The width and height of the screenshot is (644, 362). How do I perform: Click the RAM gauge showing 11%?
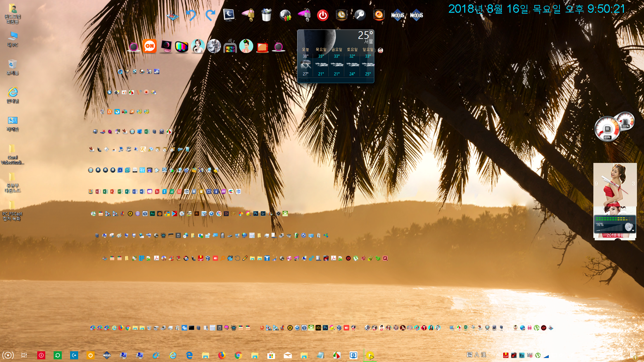[x=626, y=121]
